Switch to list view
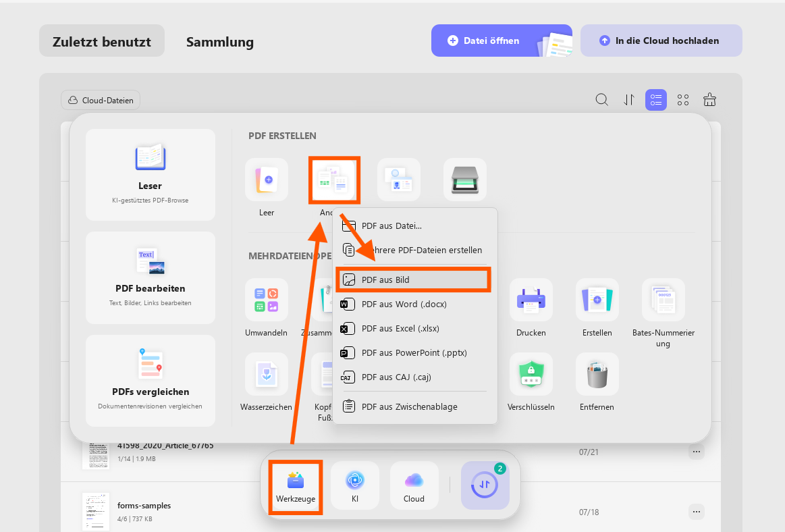Image resolution: width=785 pixels, height=532 pixels. (656, 100)
